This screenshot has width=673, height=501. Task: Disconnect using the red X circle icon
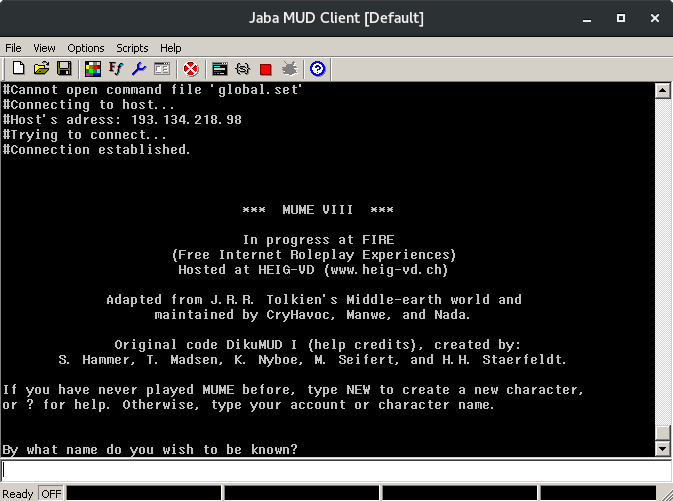(191, 69)
